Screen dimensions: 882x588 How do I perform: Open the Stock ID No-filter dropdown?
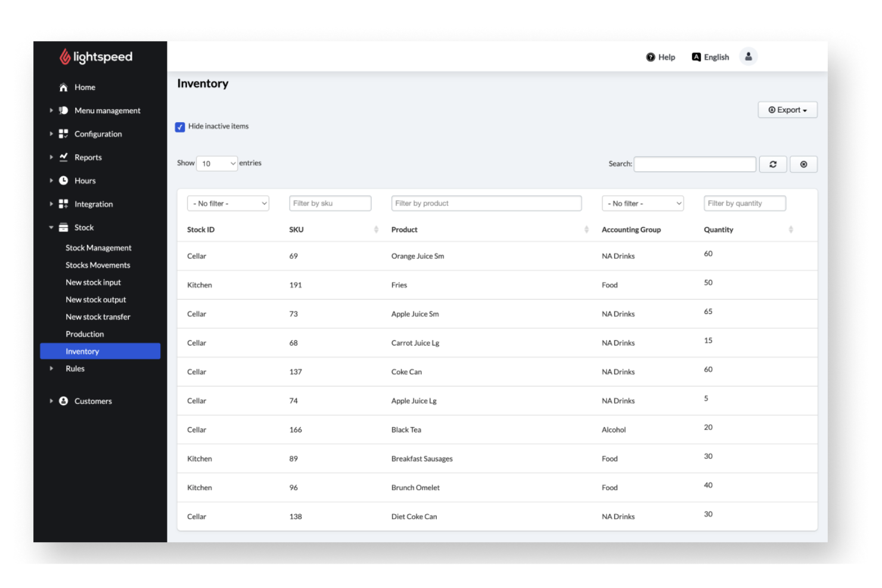click(228, 203)
